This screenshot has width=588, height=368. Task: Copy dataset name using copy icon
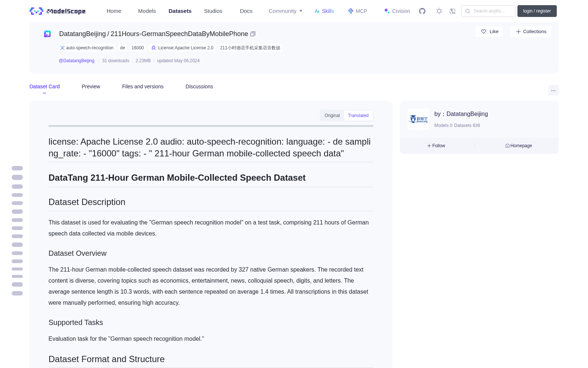click(253, 34)
